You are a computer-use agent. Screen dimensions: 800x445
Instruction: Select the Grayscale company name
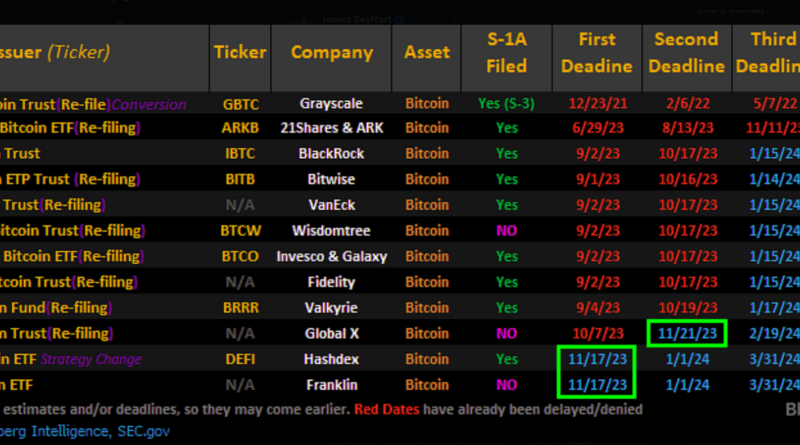click(x=331, y=103)
